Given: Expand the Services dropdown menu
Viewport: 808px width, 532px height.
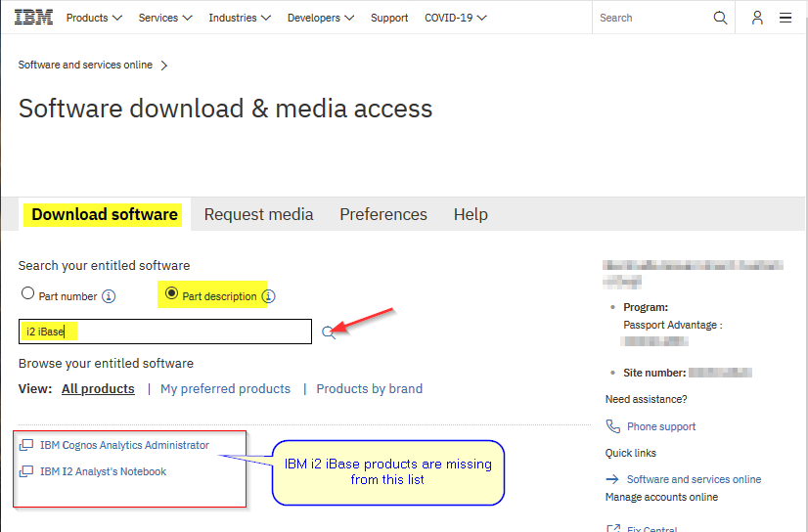Looking at the screenshot, I should [165, 18].
